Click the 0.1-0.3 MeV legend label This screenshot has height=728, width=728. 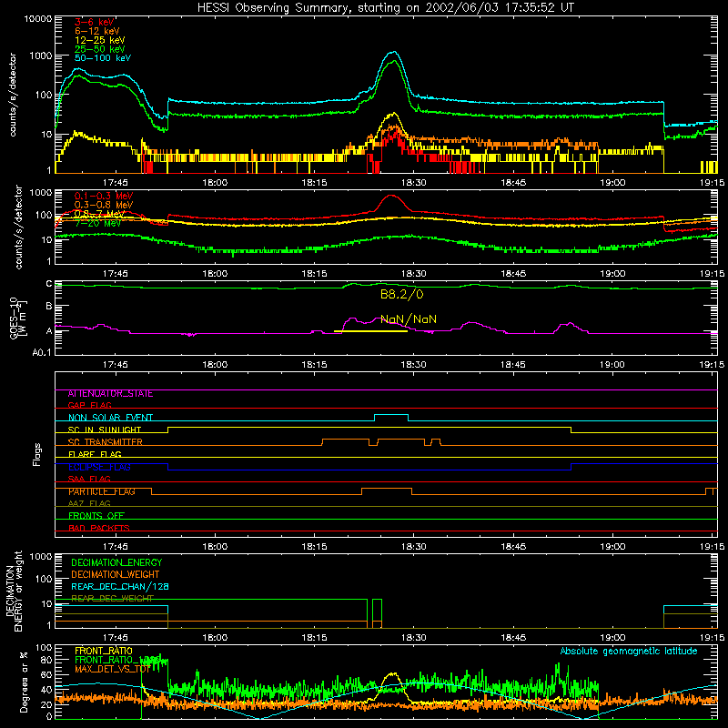[104, 196]
